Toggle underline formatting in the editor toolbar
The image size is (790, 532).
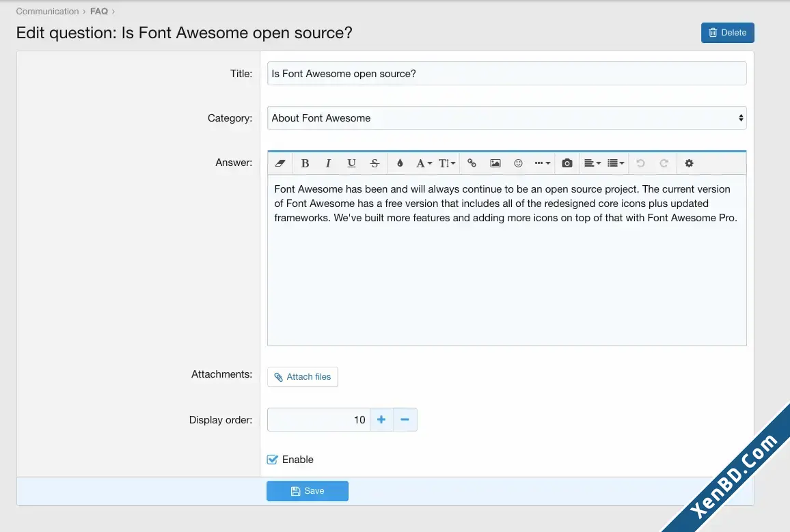(351, 163)
